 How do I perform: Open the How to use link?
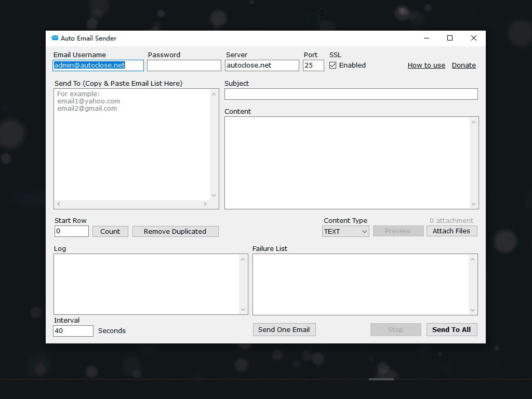(426, 65)
